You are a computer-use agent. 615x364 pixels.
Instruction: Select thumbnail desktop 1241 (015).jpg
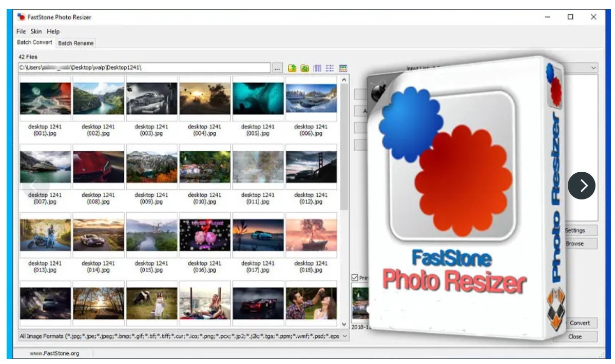[x=152, y=235]
